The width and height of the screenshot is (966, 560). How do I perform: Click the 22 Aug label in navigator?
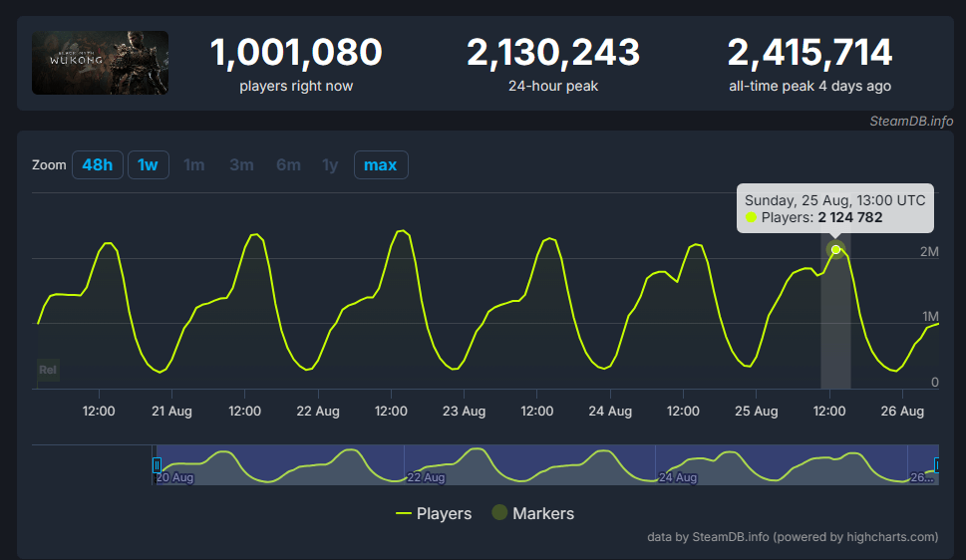427,478
